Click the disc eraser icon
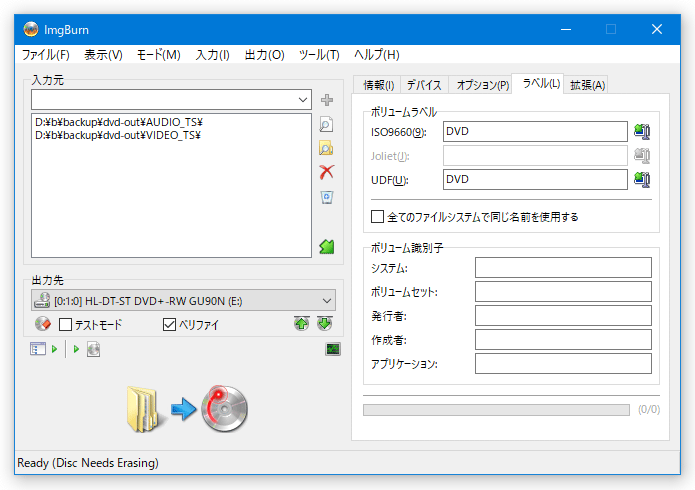The width and height of the screenshot is (695, 490). (43, 324)
